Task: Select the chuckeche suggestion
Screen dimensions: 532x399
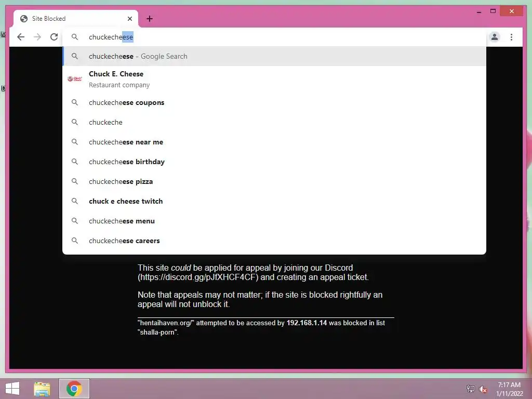Action: pos(274,122)
